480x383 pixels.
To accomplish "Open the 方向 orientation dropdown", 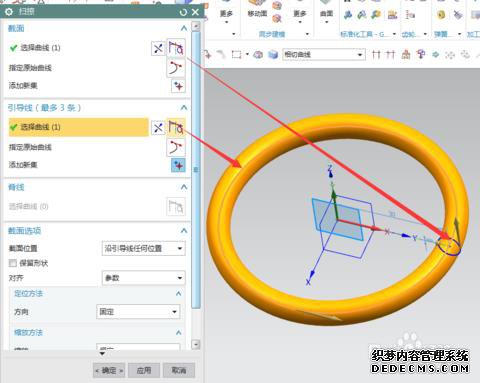I will point(138,312).
